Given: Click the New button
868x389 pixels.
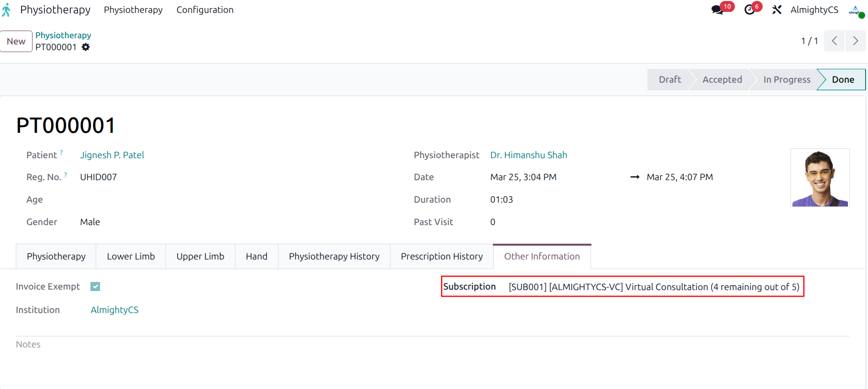Looking at the screenshot, I should coord(16,41).
